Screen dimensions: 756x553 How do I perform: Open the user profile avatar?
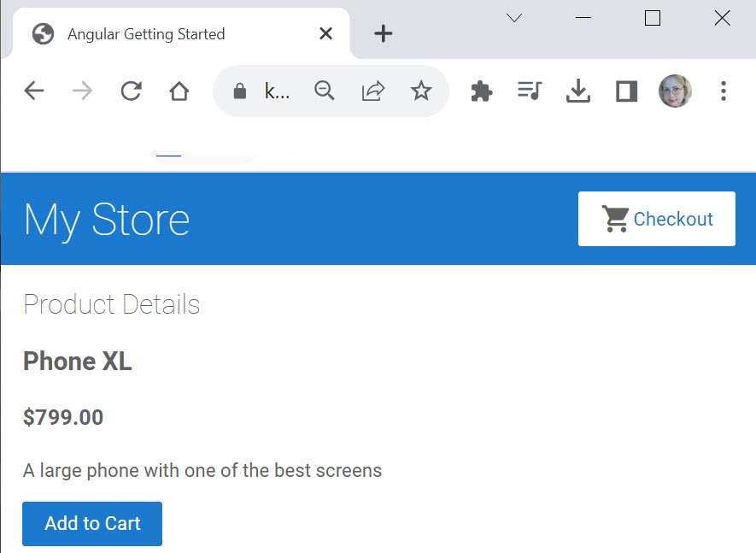point(675,91)
